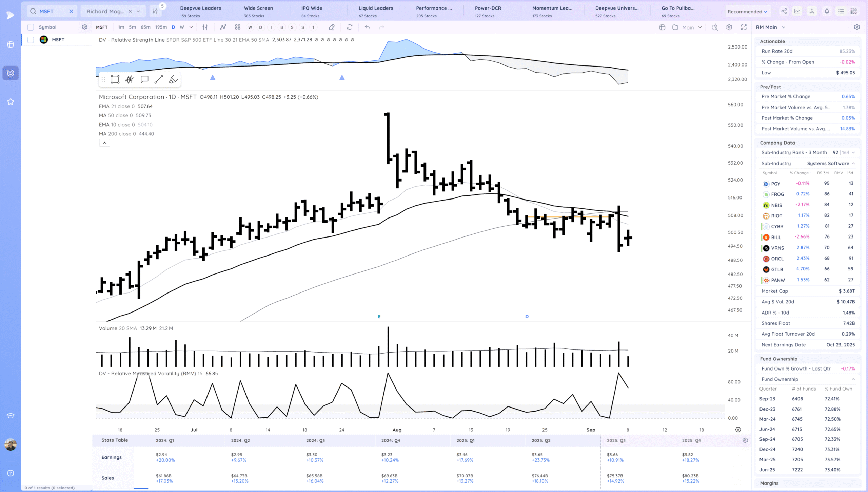This screenshot has width=868, height=492.
Task: Remove the Richard Mog... preset X
Action: pyautogui.click(x=130, y=11)
